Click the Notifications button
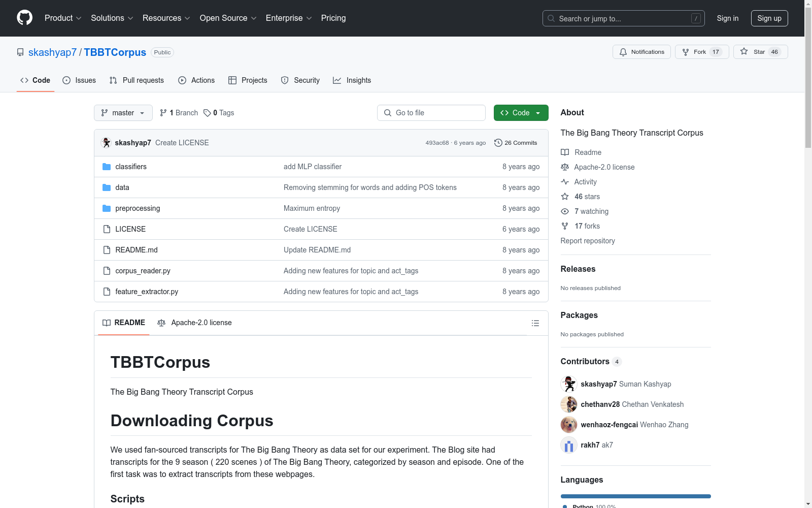This screenshot has height=508, width=812. click(x=642, y=52)
